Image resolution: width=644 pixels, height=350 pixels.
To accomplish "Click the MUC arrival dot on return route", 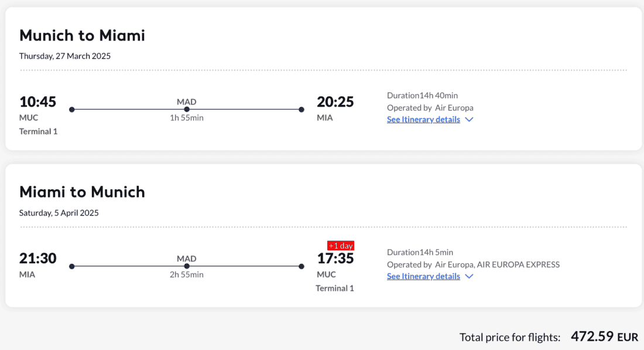I will tap(302, 266).
